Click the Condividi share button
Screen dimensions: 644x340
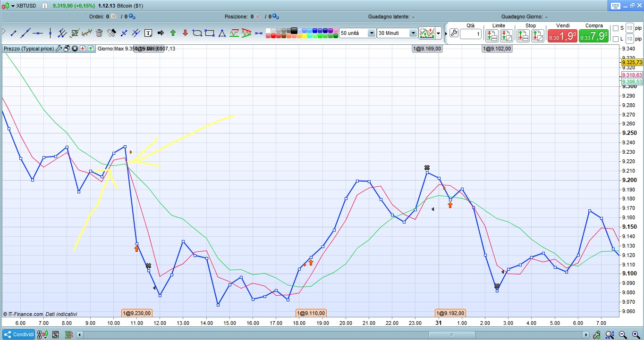(18, 334)
